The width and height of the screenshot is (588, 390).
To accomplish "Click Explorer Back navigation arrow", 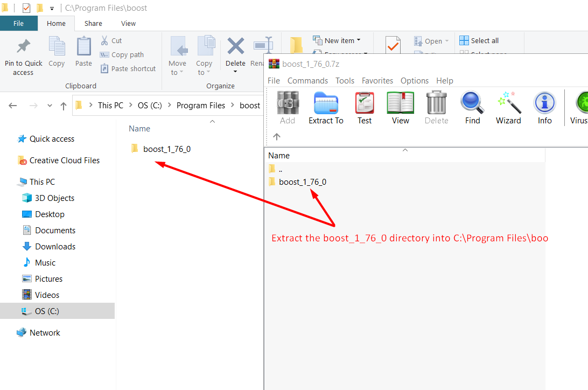I will [x=13, y=106].
